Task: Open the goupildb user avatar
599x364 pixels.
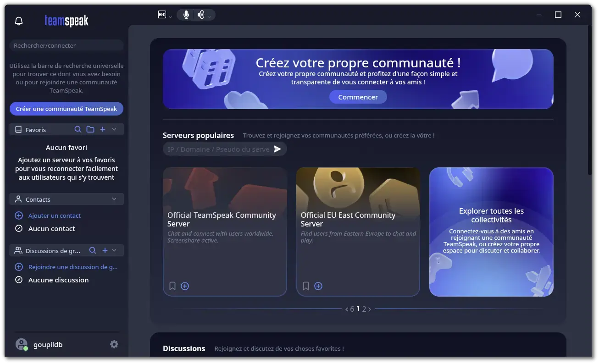Action: tap(22, 344)
